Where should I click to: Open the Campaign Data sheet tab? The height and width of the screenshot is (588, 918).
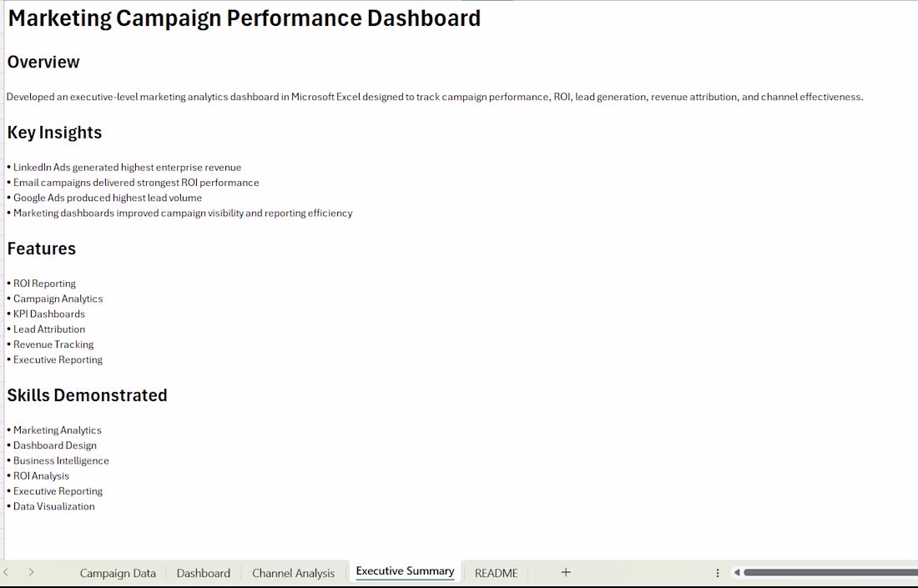(118, 573)
